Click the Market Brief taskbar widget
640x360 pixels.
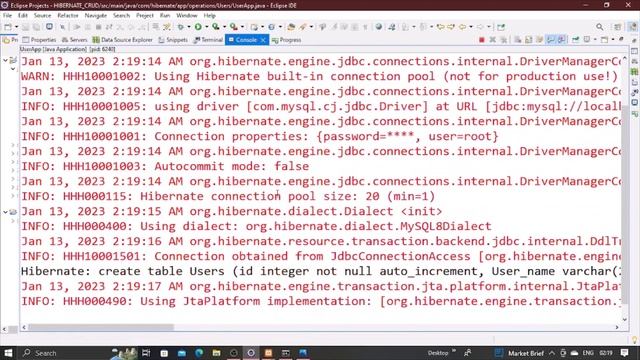tap(520, 353)
